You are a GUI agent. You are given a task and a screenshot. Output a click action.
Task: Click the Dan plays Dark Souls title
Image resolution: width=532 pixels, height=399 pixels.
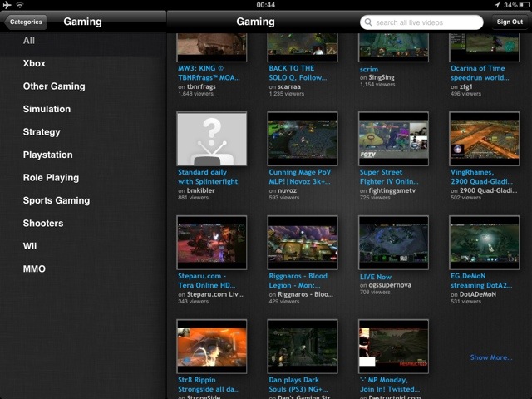[x=298, y=384]
